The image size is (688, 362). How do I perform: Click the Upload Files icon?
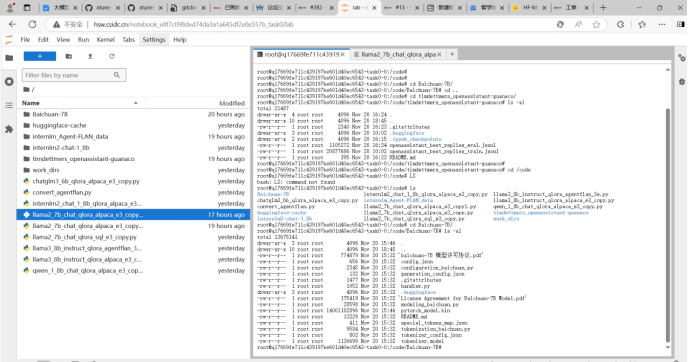90,56
